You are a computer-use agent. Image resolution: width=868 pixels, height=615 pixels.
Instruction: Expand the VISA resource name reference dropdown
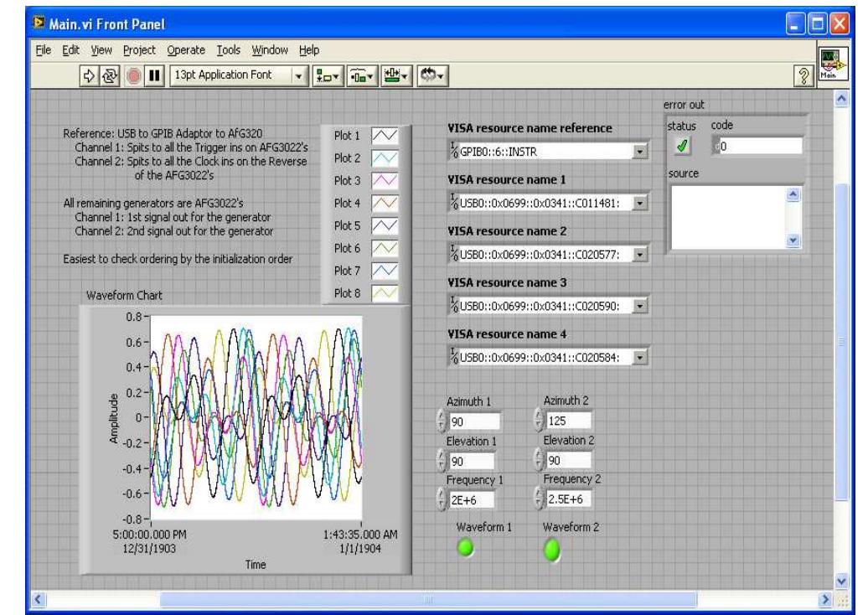click(639, 151)
